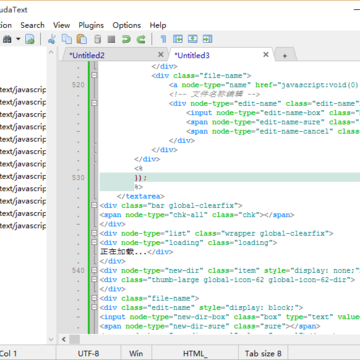Collapse the div class="bar global-clearfix" fold
Image resolution: width=360 pixels, height=360 pixels.
(x=95, y=205)
